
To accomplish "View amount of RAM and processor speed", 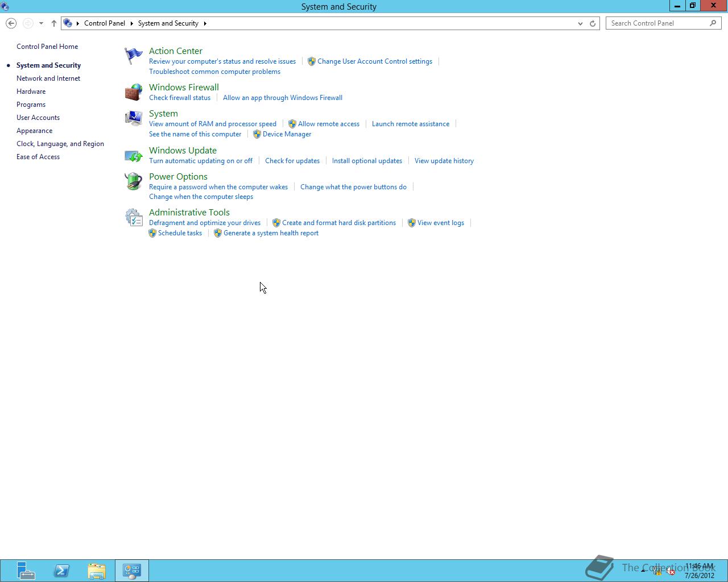I will [x=213, y=124].
